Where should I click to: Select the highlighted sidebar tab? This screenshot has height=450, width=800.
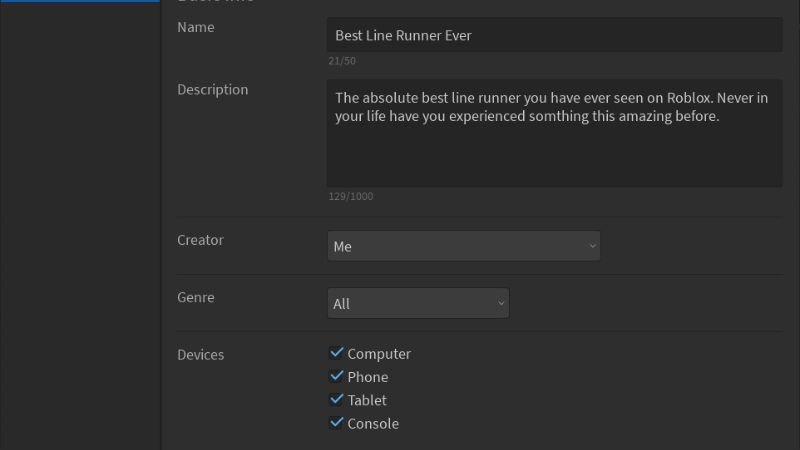[x=80, y=1]
